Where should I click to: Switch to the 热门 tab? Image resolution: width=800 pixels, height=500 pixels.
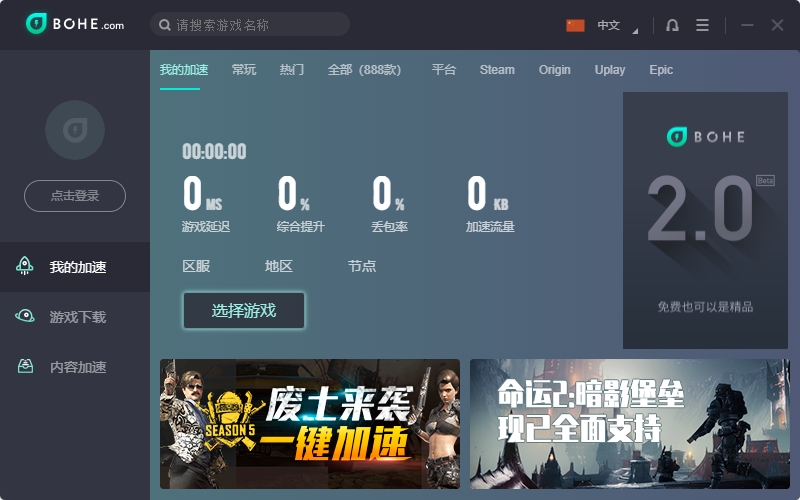(x=292, y=70)
